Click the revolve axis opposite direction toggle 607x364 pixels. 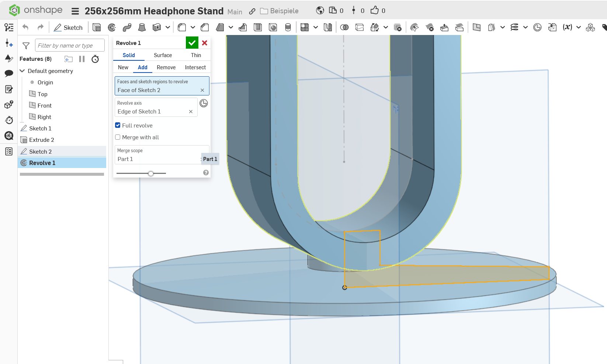click(204, 103)
